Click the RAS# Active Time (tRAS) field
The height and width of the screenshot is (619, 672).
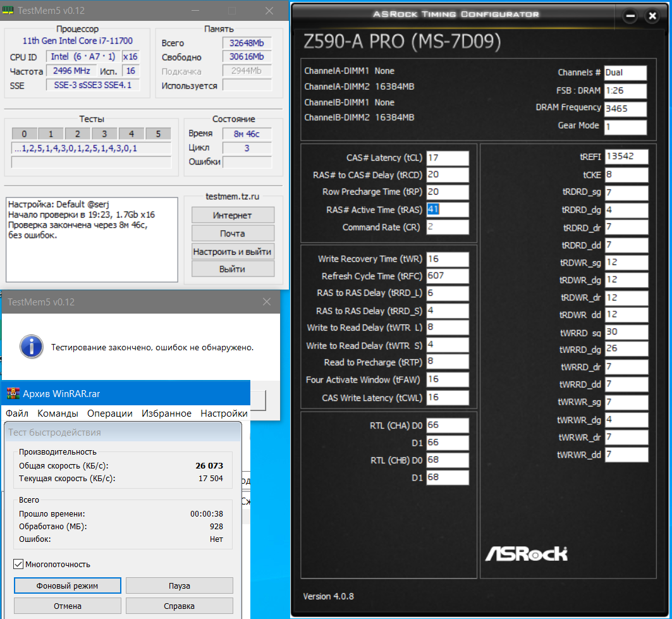(x=448, y=210)
